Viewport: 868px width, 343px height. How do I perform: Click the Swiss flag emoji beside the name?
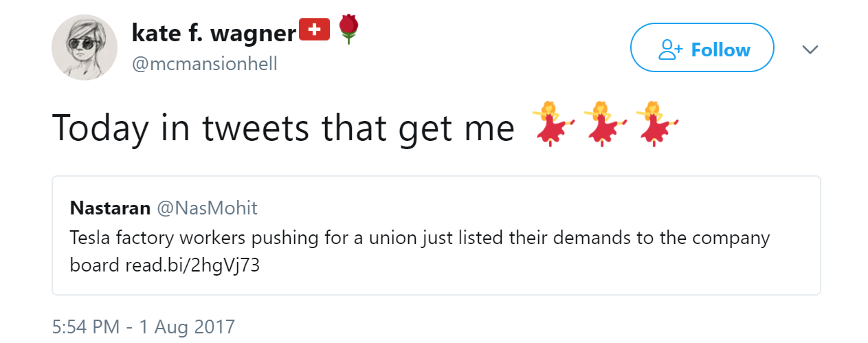(315, 29)
